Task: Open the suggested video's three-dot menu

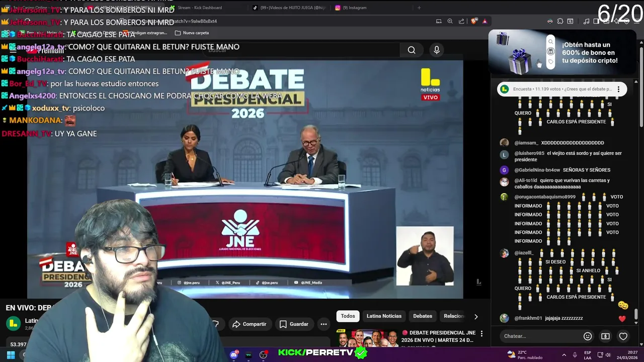Action: click(x=481, y=333)
